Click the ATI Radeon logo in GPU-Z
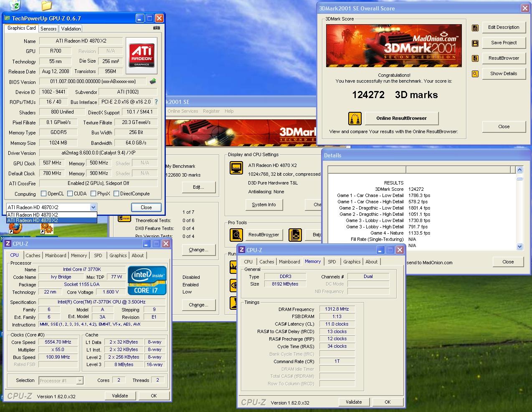 coord(142,55)
